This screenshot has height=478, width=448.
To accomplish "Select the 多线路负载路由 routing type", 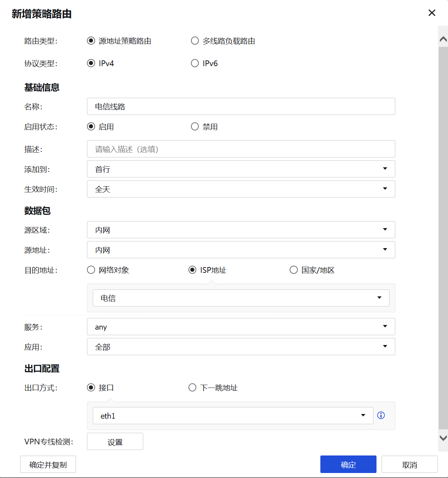I will tap(195, 41).
